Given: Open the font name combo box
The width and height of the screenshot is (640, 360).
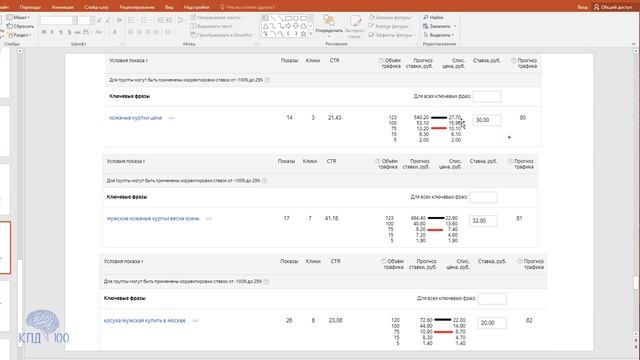Looking at the screenshot, I should click(59, 20).
